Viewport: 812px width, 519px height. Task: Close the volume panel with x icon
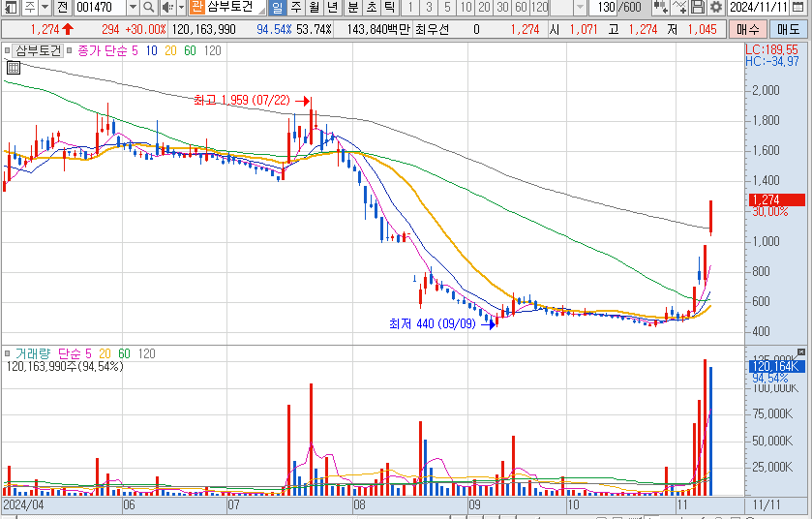click(801, 352)
